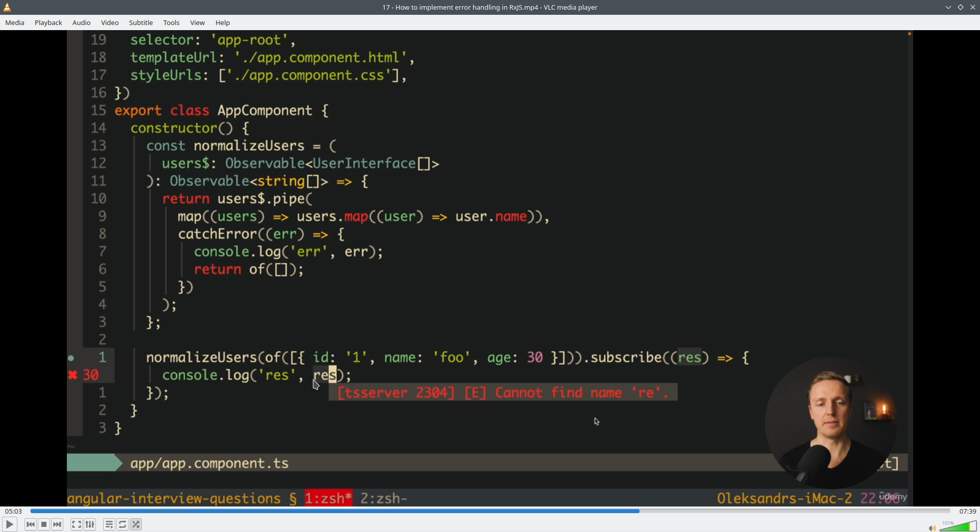Toggle loop repeat mode
The image size is (980, 532).
122,524
